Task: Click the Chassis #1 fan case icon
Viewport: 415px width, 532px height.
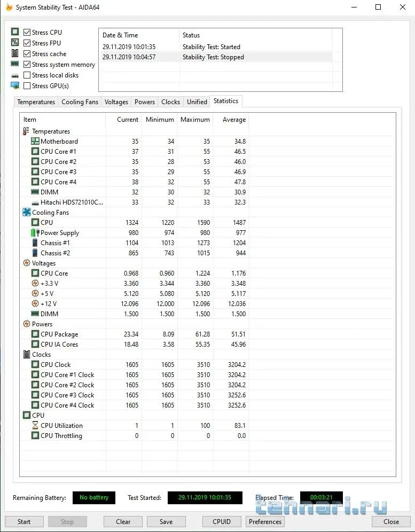Action: point(35,243)
